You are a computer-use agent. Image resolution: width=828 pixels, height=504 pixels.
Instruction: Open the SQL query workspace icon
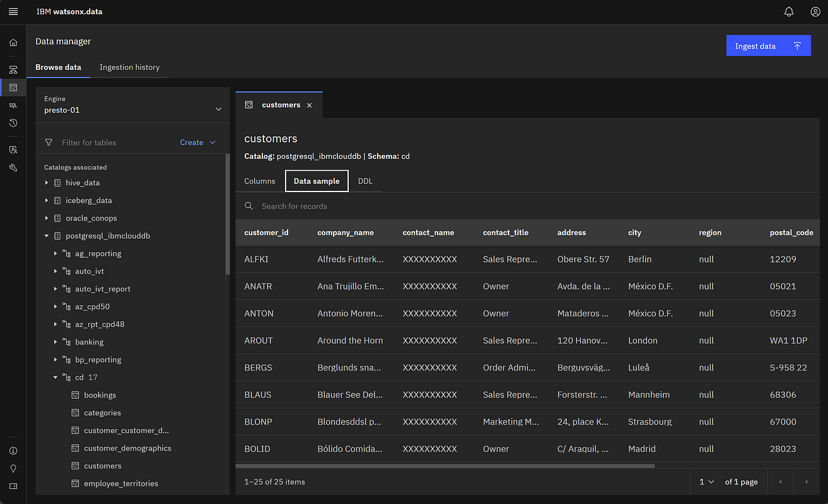click(13, 105)
